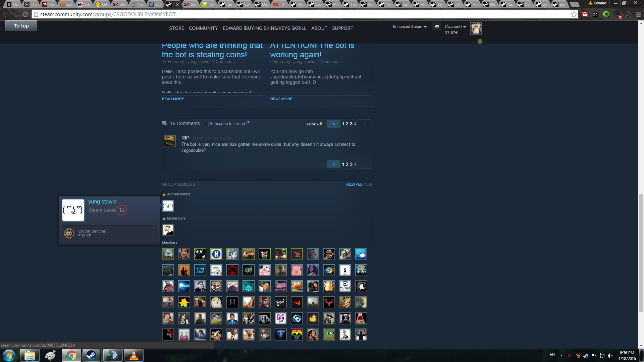
Task: Open the Account dropdown menu
Action: click(x=455, y=26)
